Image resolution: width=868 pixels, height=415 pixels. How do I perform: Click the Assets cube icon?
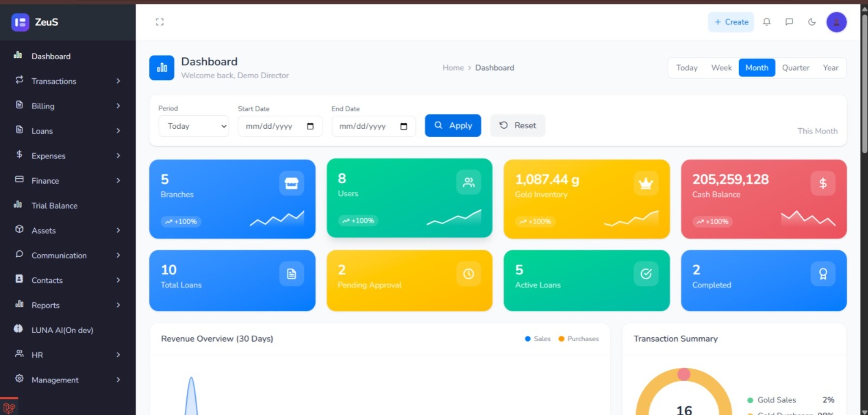(20, 229)
